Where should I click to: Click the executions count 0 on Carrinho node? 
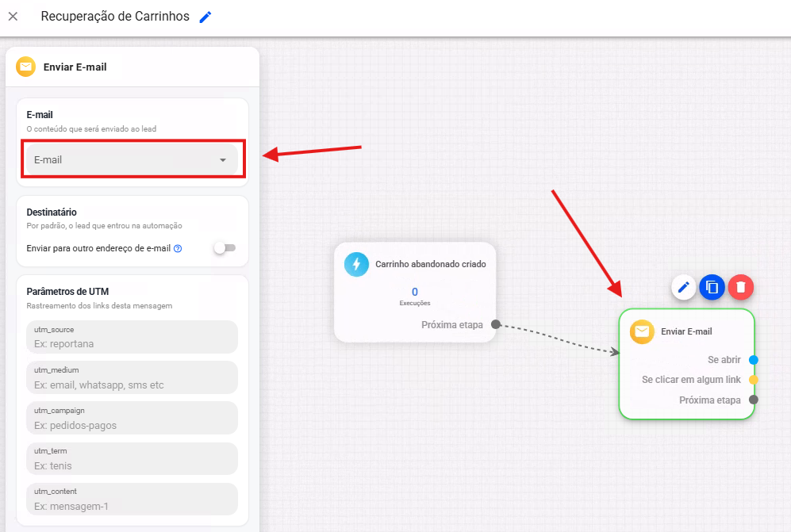pos(415,292)
